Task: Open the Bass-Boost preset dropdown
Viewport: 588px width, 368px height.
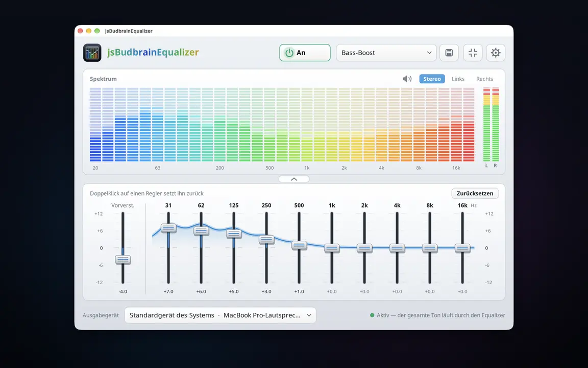Action: [x=386, y=53]
